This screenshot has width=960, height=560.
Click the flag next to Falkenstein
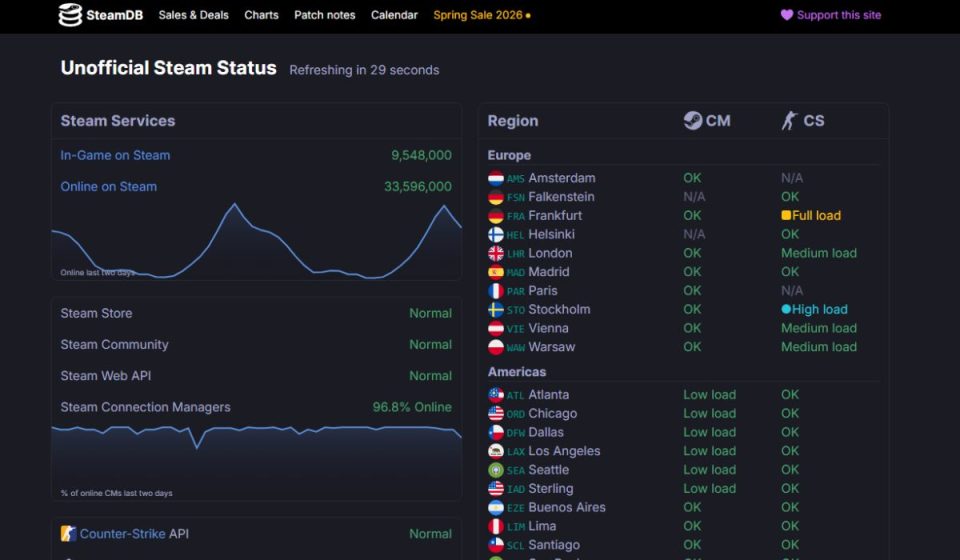[495, 197]
